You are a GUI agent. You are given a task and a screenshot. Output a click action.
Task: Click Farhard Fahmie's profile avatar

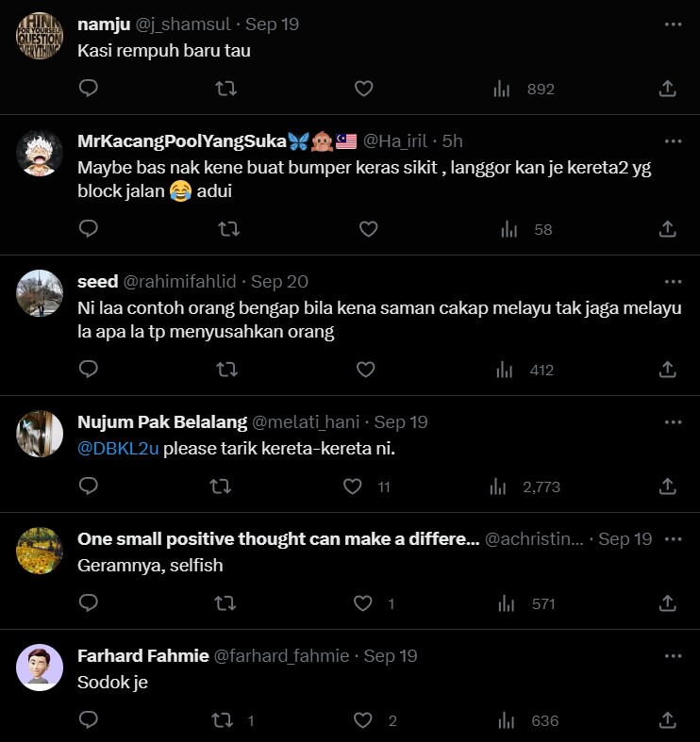click(x=40, y=668)
